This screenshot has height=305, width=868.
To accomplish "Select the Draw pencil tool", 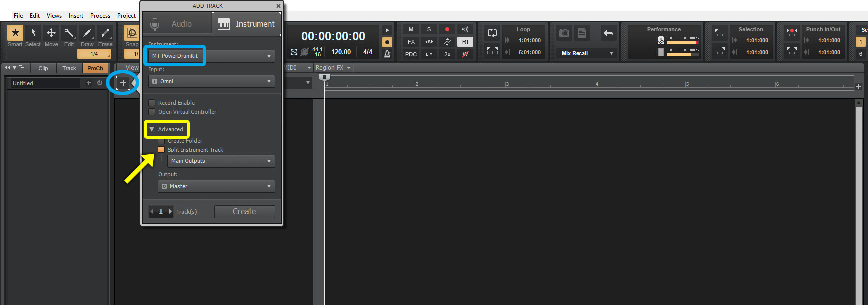I will click(87, 33).
